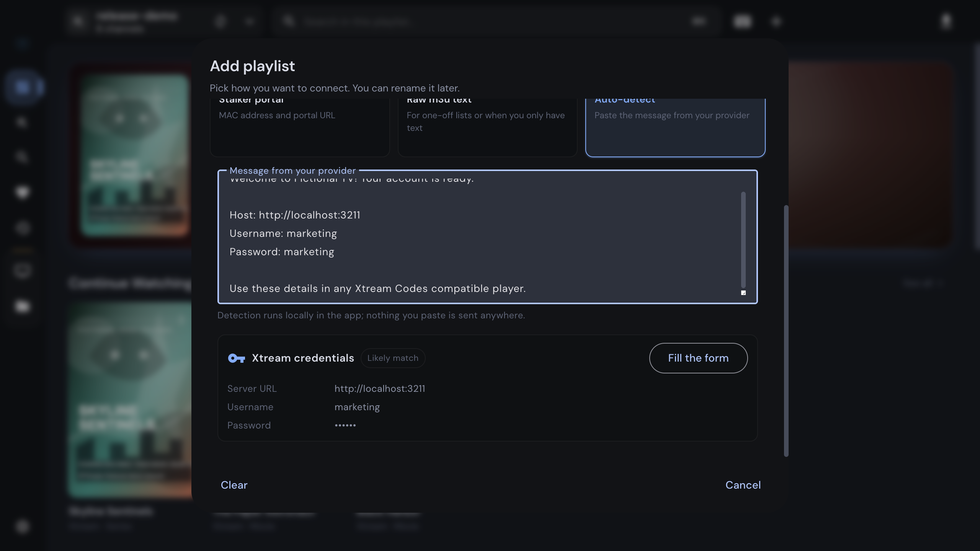Viewport: 980px width, 551px height.
Task: Click the provider message textarea's inner scrollbar
Action: (743, 240)
